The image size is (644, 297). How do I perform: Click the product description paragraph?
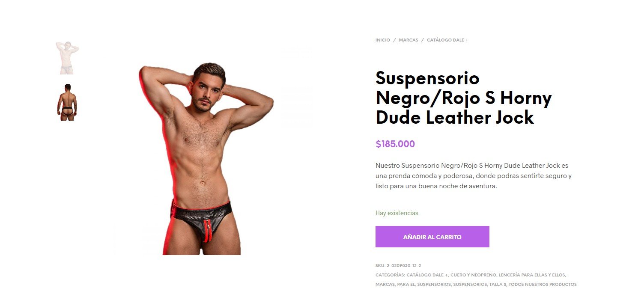click(x=474, y=176)
